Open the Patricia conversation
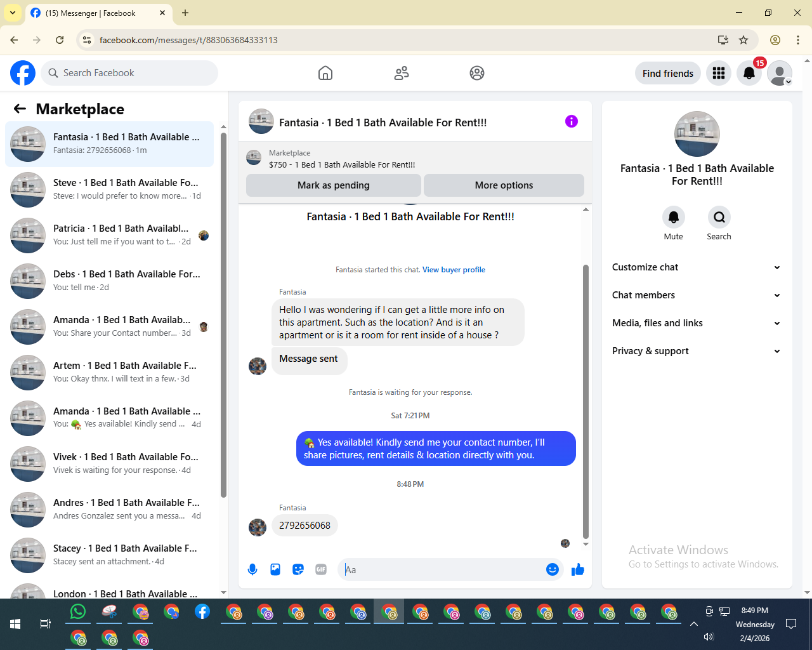 tap(110, 235)
